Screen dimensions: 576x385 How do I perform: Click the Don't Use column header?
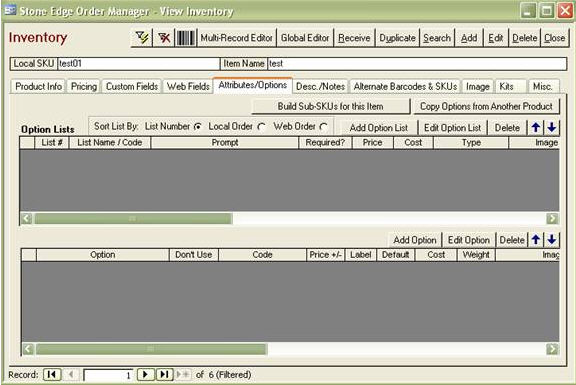(x=194, y=255)
